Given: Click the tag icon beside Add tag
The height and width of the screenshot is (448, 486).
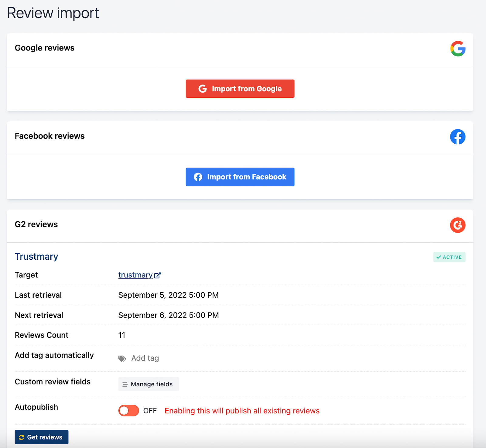Looking at the screenshot, I should click(x=122, y=359).
